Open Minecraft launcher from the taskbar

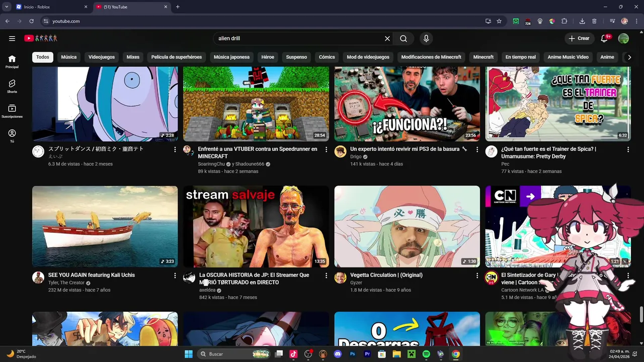coord(412,354)
